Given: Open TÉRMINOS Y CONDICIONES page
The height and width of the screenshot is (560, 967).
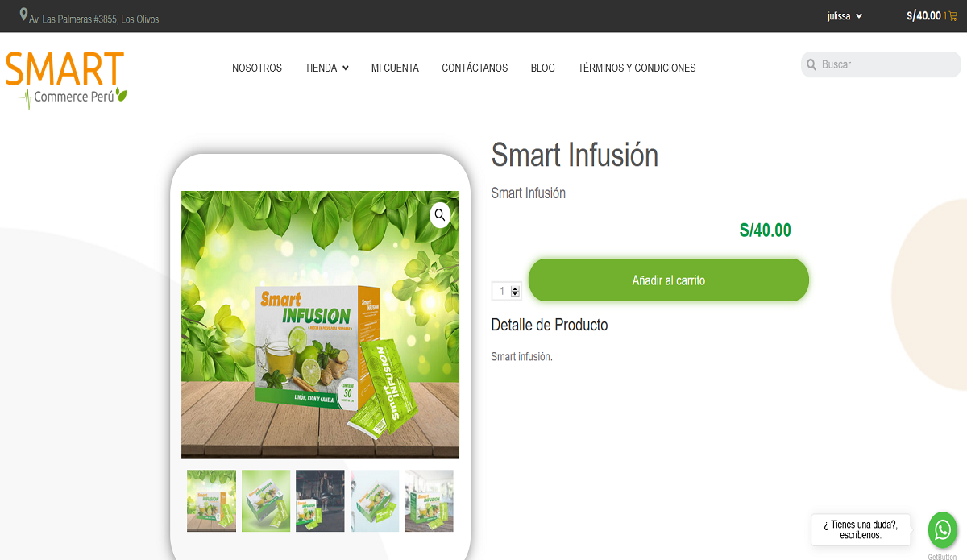Looking at the screenshot, I should click(x=637, y=68).
